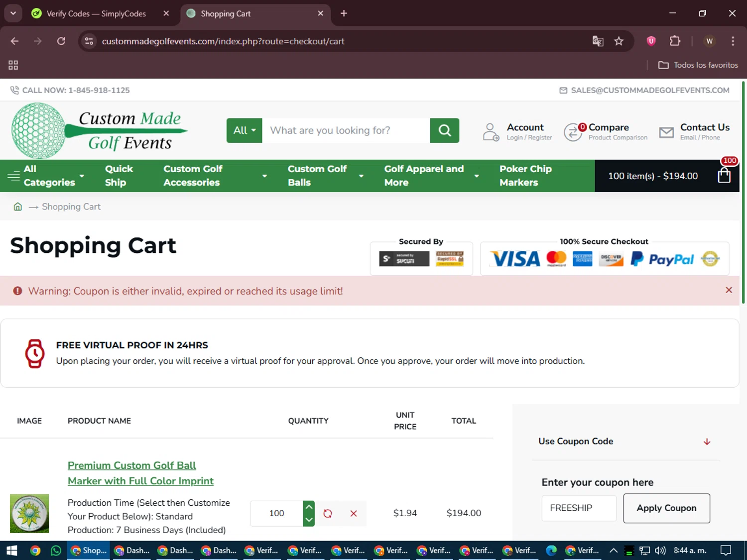Image resolution: width=747 pixels, height=560 pixels.
Task: Click the taskbar clock 8:44 a. m.
Action: (690, 551)
